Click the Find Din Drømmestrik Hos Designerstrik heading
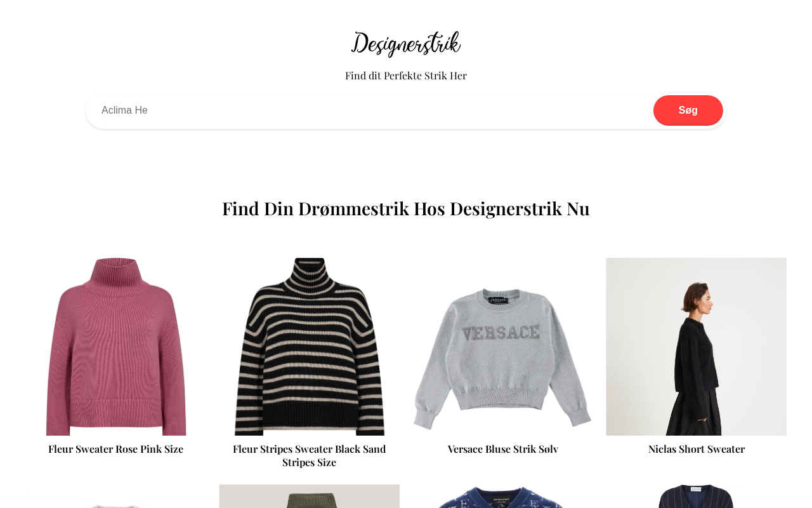The height and width of the screenshot is (508, 812). 406,208
